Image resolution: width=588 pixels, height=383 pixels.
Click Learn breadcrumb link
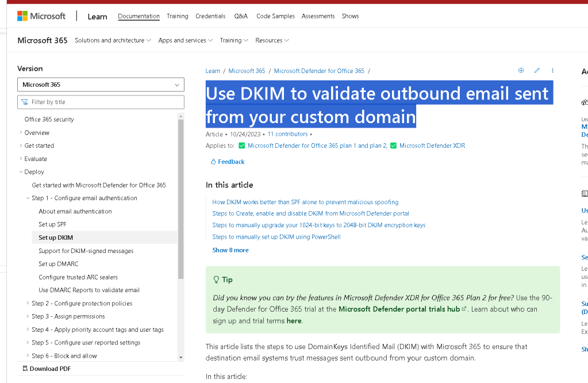(x=213, y=71)
